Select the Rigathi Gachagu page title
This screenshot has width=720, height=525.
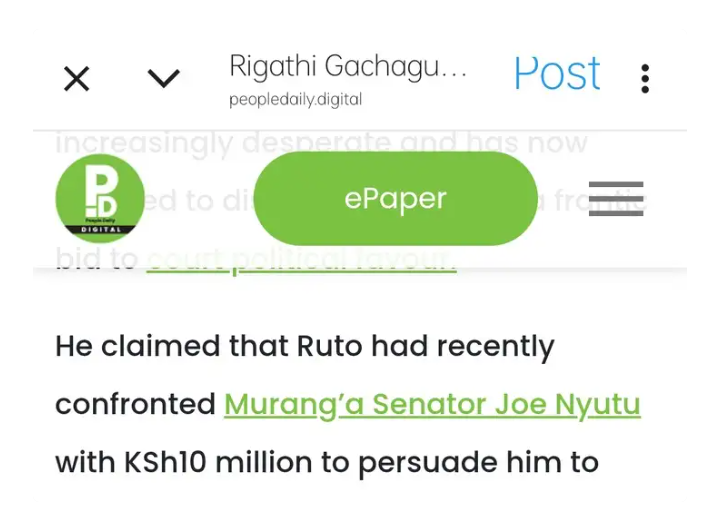coord(348,67)
